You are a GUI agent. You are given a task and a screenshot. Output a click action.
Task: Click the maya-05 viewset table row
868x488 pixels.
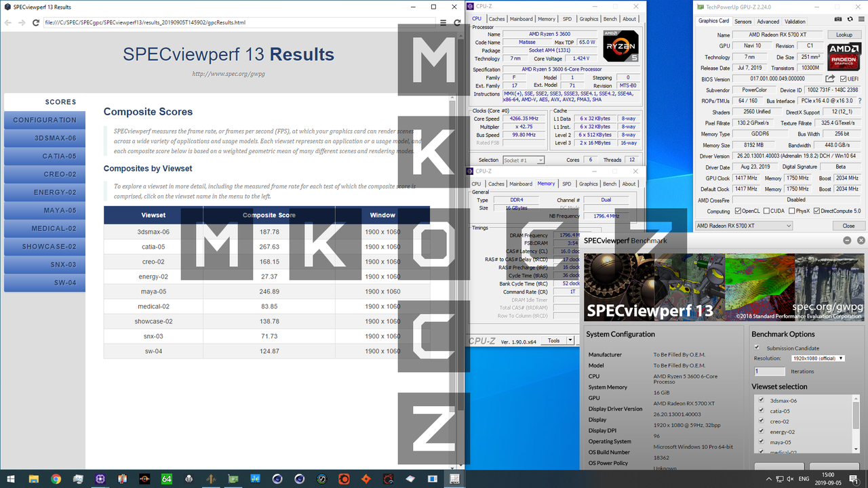point(267,291)
